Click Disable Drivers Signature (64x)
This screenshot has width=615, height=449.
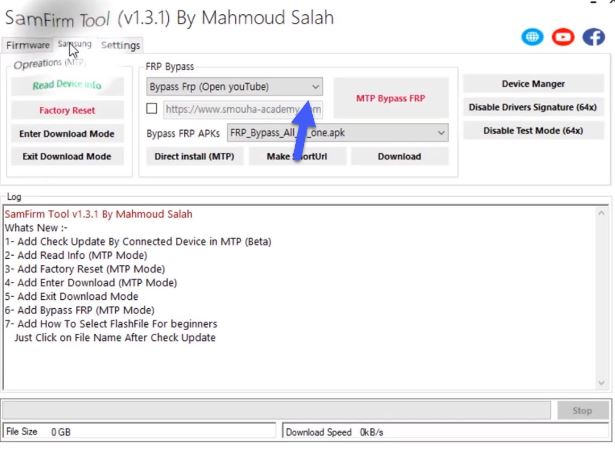coord(533,107)
